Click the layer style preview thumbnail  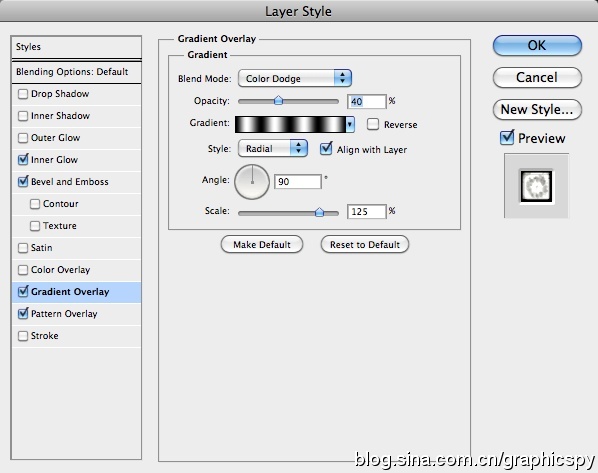pos(536,186)
